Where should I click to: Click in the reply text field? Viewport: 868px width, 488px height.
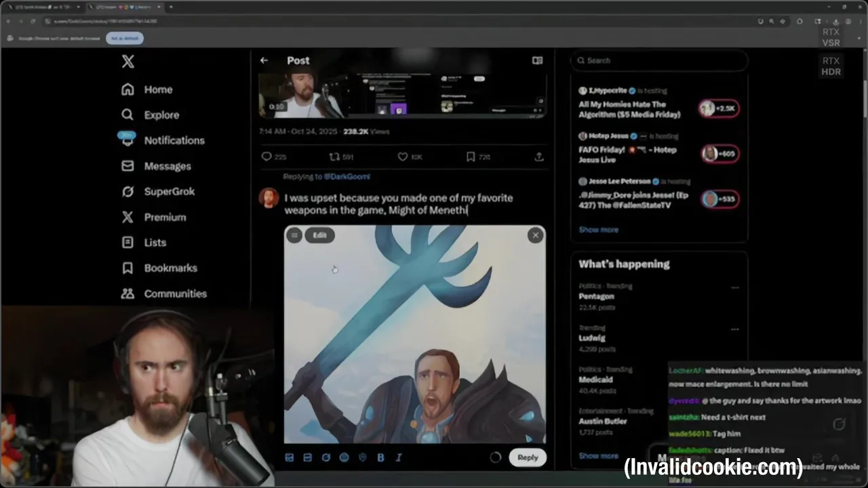click(x=414, y=204)
